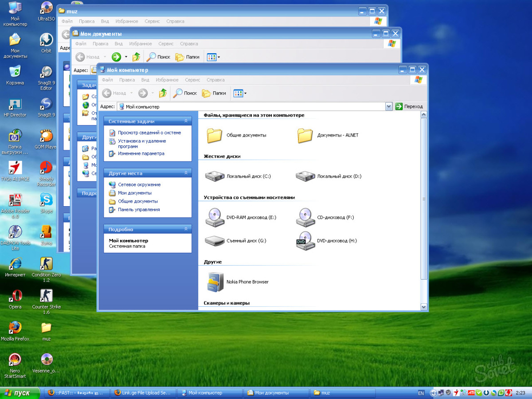Open the Общие документы folder icon
532x399 pixels.
(x=215, y=135)
